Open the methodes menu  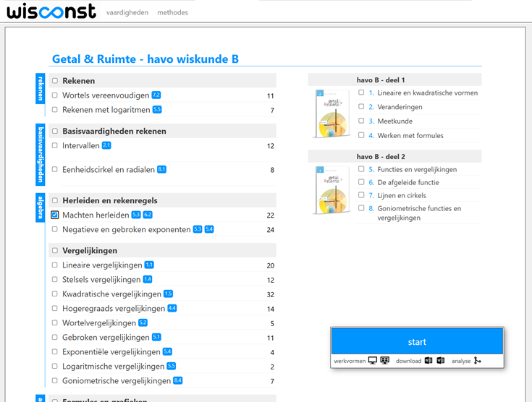tap(172, 12)
